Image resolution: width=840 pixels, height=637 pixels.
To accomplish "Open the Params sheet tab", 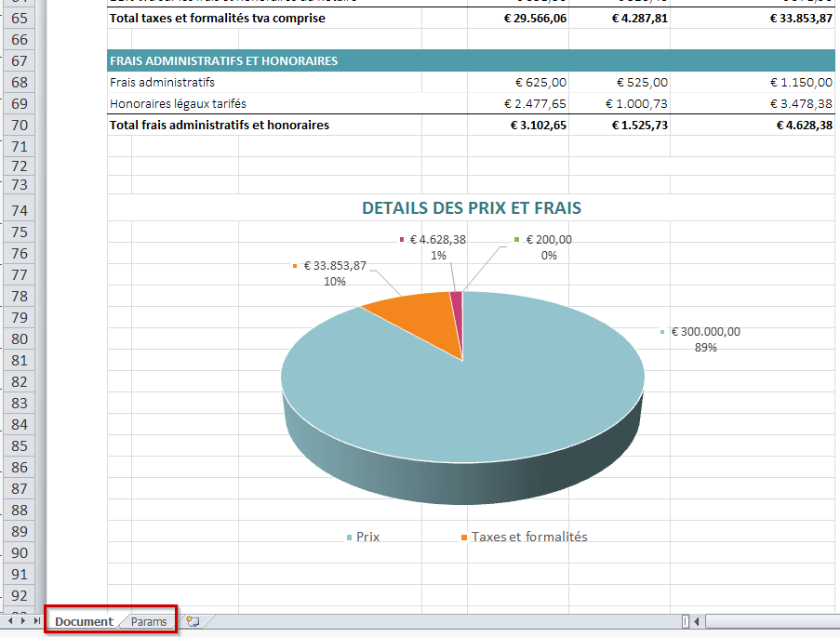I will point(149,621).
